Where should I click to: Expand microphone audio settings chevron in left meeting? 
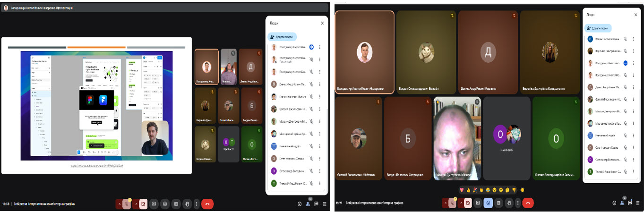(x=120, y=204)
